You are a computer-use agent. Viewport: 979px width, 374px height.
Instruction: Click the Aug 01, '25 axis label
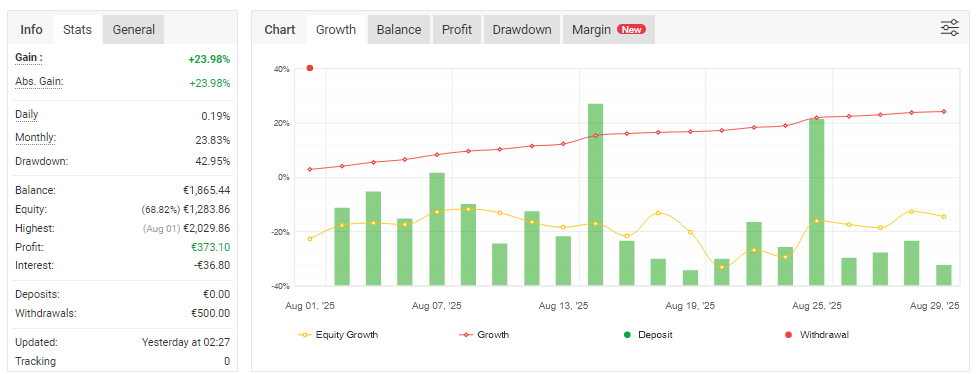tap(310, 306)
